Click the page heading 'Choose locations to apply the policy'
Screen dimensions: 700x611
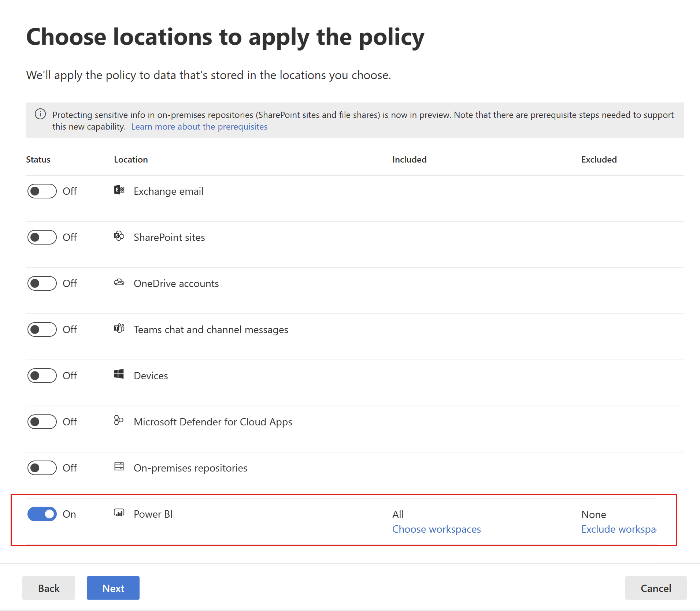point(225,37)
